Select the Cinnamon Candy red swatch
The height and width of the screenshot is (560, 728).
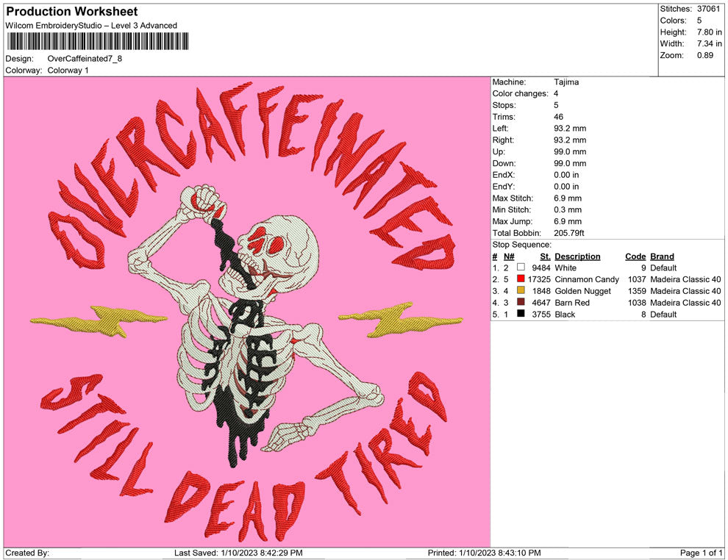(521, 280)
